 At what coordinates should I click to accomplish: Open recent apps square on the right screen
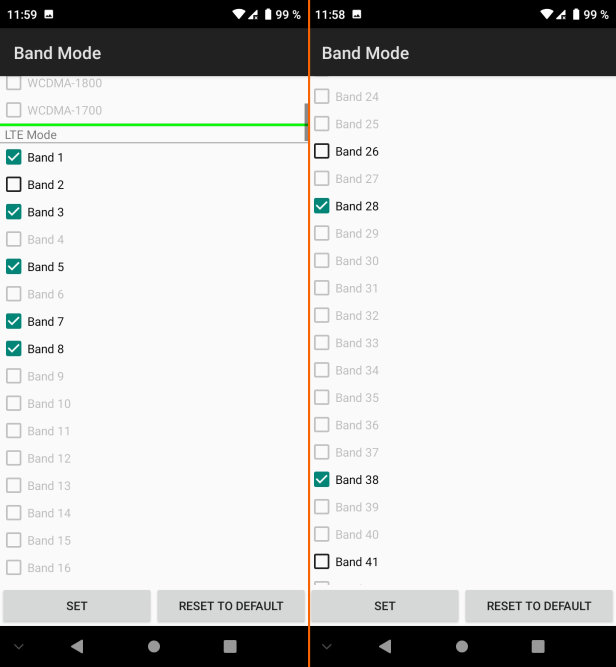pos(538,646)
